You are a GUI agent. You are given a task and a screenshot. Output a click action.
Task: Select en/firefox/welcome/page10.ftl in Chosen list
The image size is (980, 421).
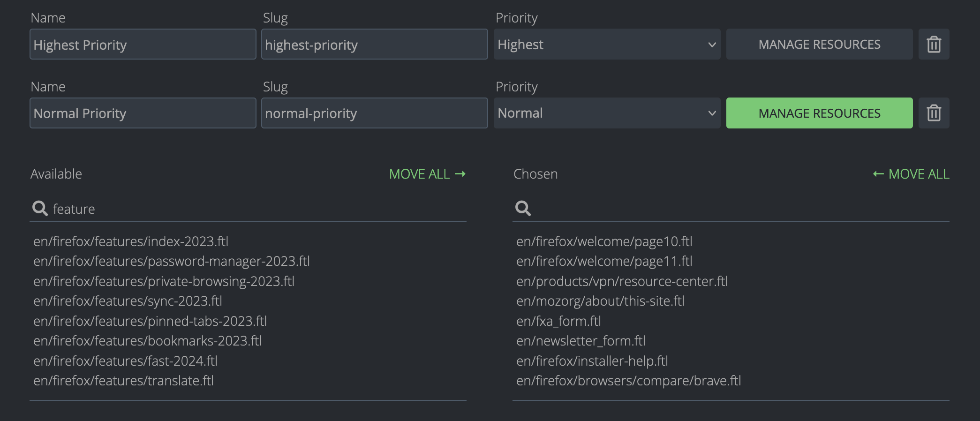(x=605, y=241)
